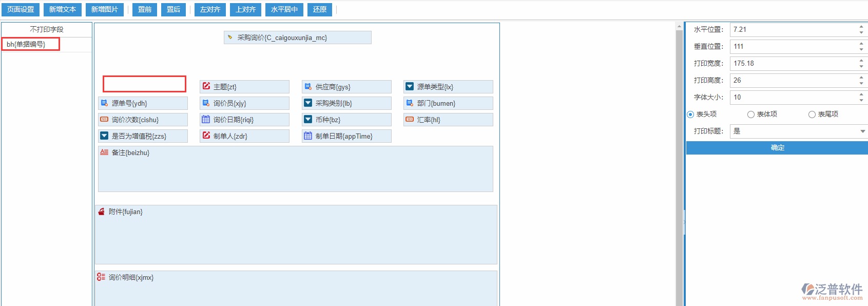The height and width of the screenshot is (306, 868).
Task: Click the 确定 confirm button
Action: (777, 148)
